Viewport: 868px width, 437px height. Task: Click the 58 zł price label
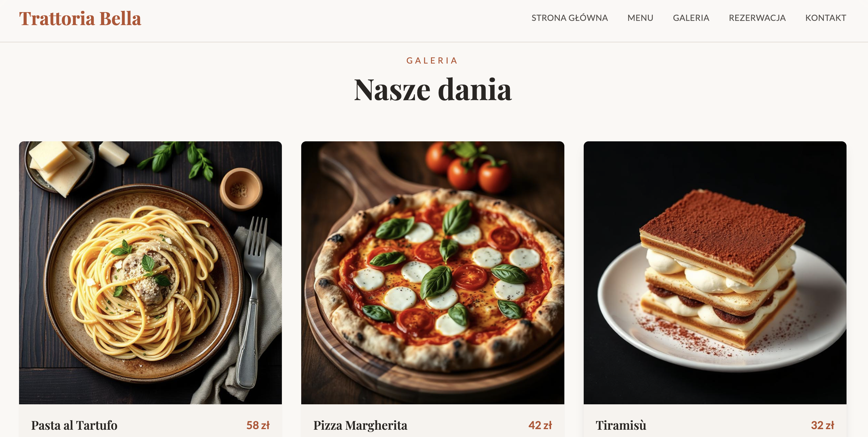click(258, 425)
